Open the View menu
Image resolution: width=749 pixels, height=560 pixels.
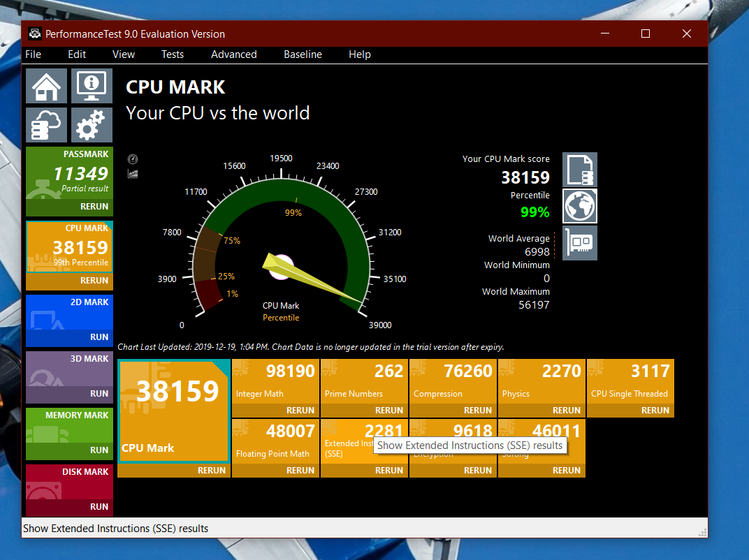[124, 54]
